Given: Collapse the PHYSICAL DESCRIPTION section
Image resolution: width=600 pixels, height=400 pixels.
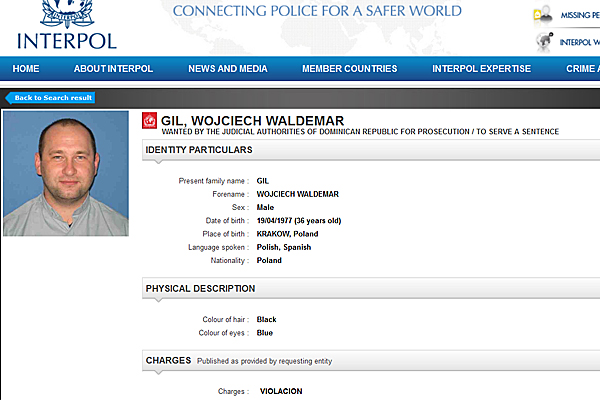Looking at the screenshot, I should (x=371, y=288).
